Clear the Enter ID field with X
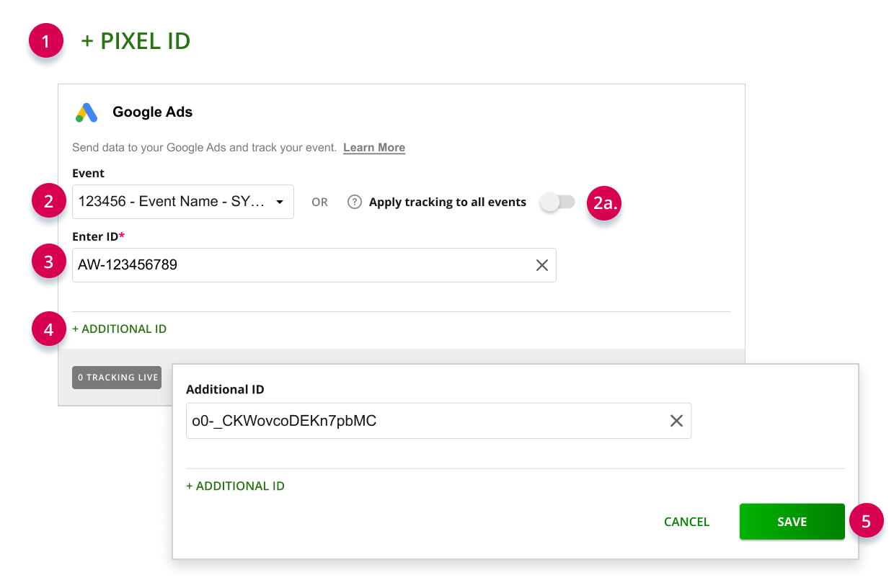The width and height of the screenshot is (894, 588). (x=542, y=265)
